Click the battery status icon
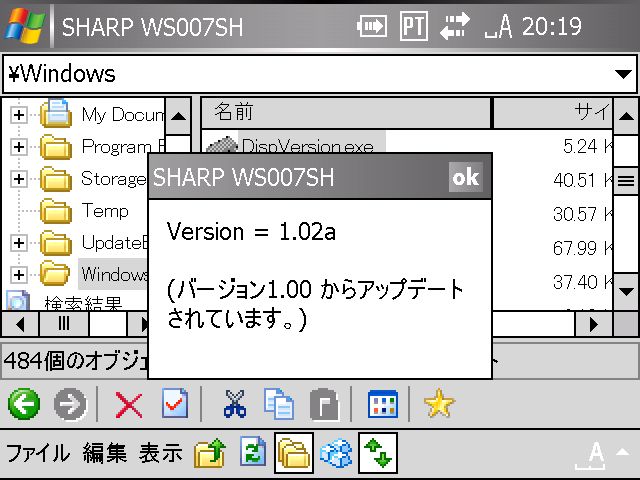The image size is (640, 480). pyautogui.click(x=371, y=27)
